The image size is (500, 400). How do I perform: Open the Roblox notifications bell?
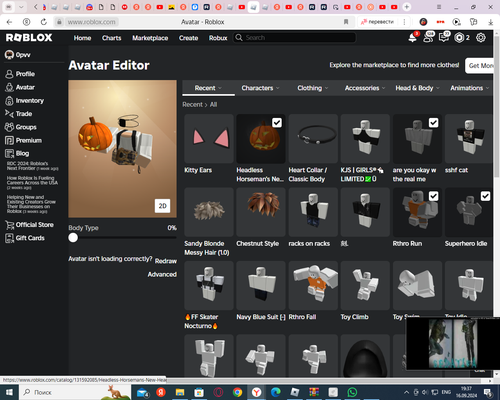tap(413, 38)
